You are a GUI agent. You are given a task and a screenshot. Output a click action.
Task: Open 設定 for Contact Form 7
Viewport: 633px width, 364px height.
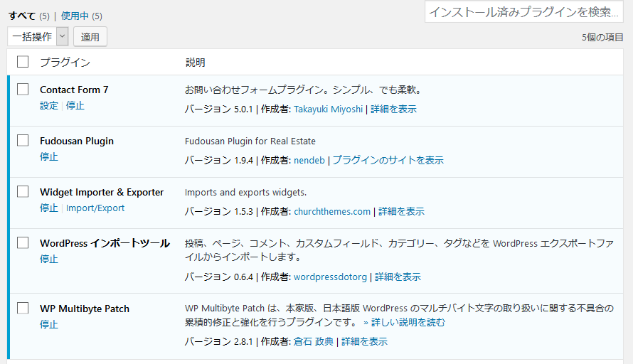pos(49,106)
